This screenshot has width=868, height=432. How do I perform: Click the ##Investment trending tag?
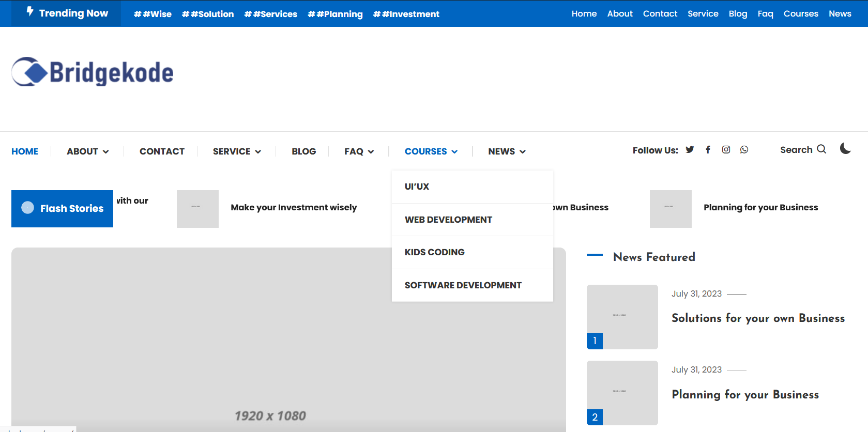coord(406,14)
